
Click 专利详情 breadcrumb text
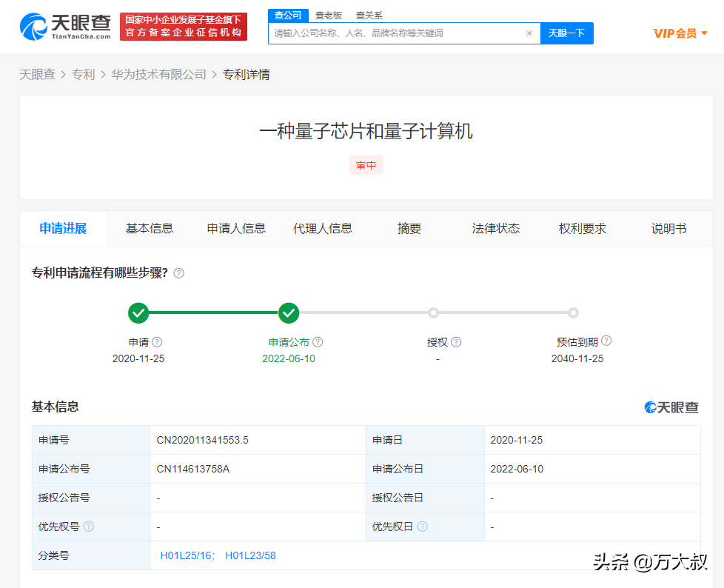click(x=246, y=74)
